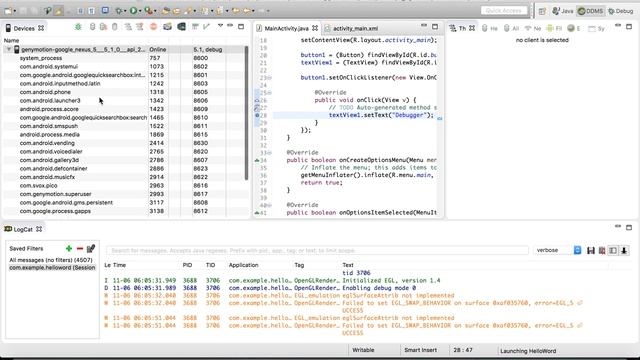Collapse the genymotion device tree node
This screenshot has width=640, height=360.
coord(9,49)
